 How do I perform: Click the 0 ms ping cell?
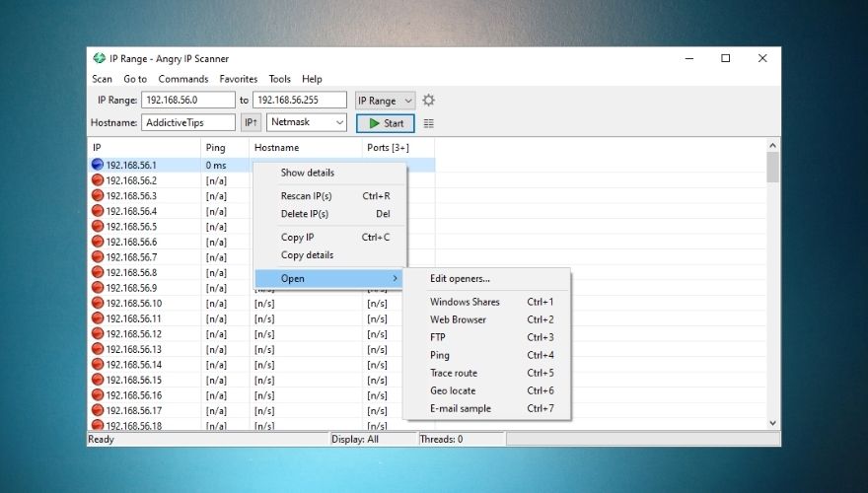[225, 165]
